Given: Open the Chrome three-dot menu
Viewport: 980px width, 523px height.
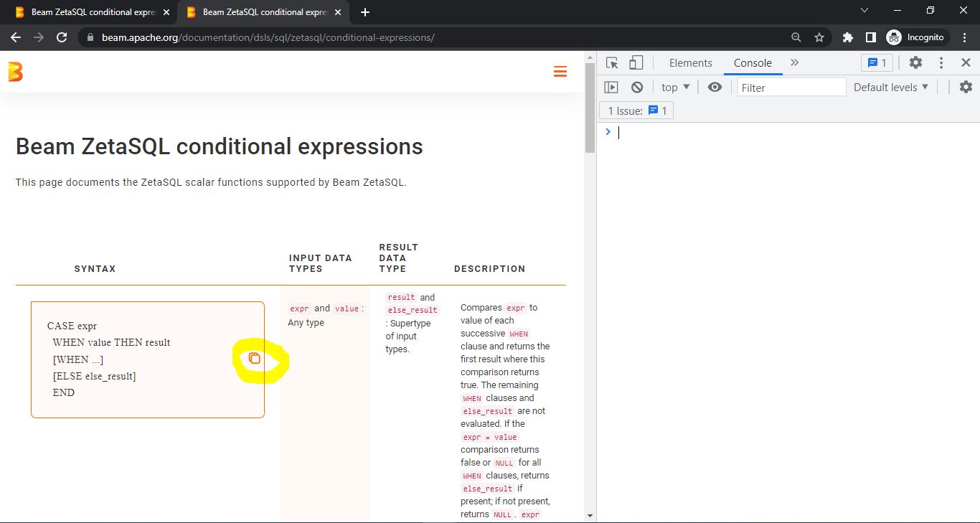Looking at the screenshot, I should [x=964, y=37].
